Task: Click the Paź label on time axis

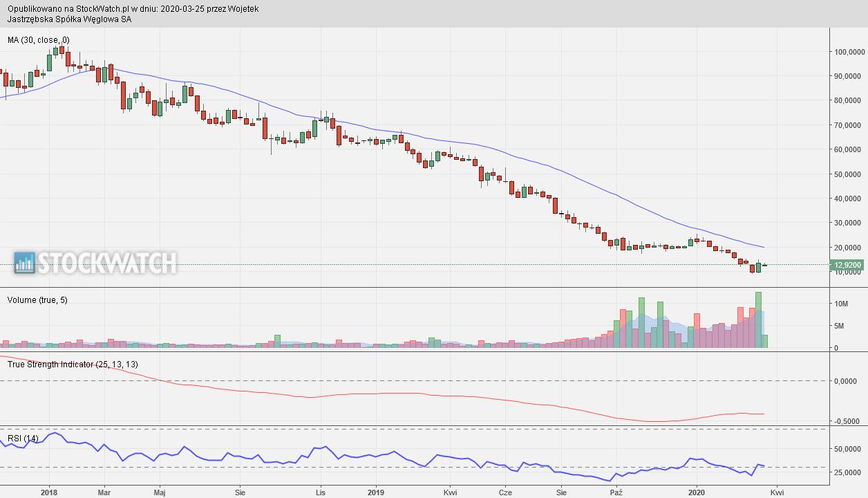Action: 616,492
